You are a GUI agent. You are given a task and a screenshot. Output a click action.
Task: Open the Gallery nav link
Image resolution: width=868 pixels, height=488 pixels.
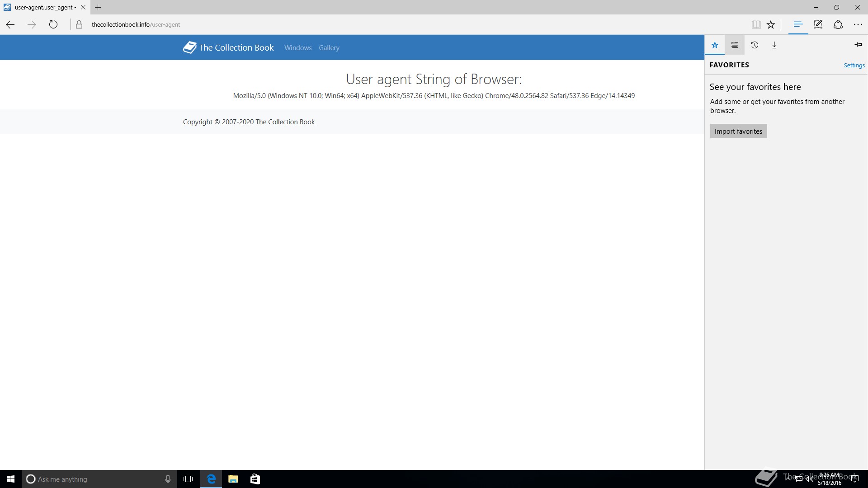pos(329,47)
